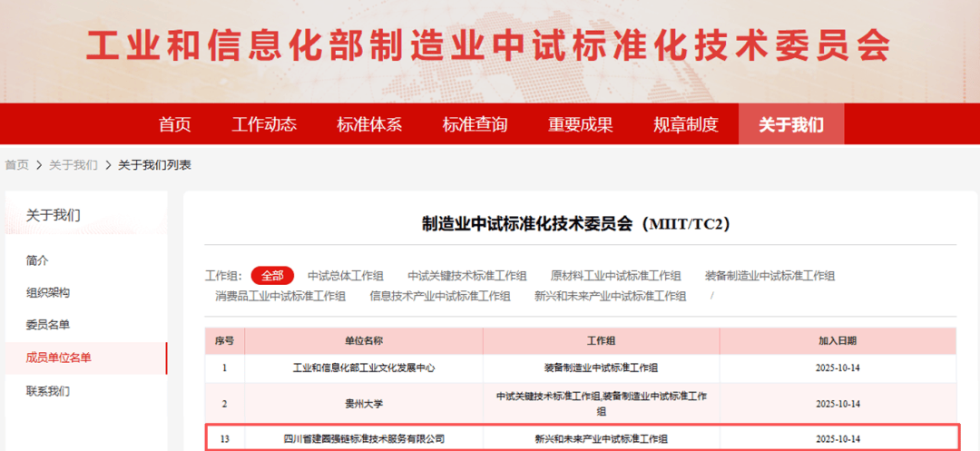
Task: Select the highlighted 关于我们 nav tab
Action: pos(790,124)
